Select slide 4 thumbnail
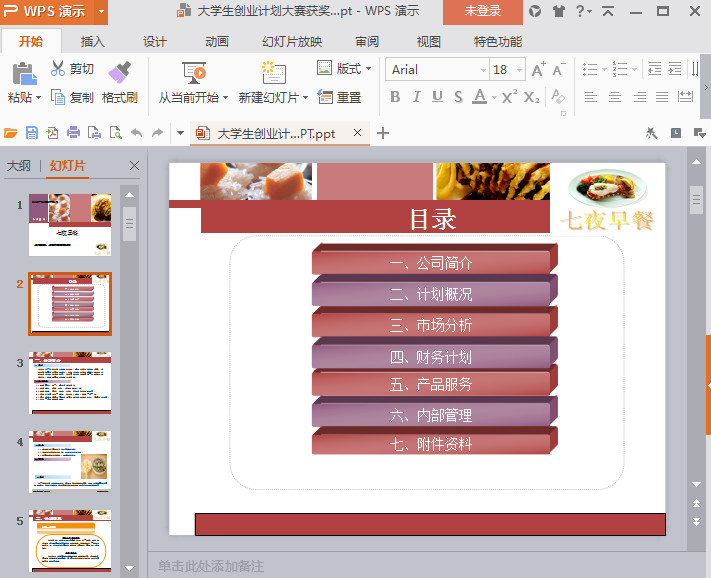This screenshot has width=711, height=578. tap(70, 461)
